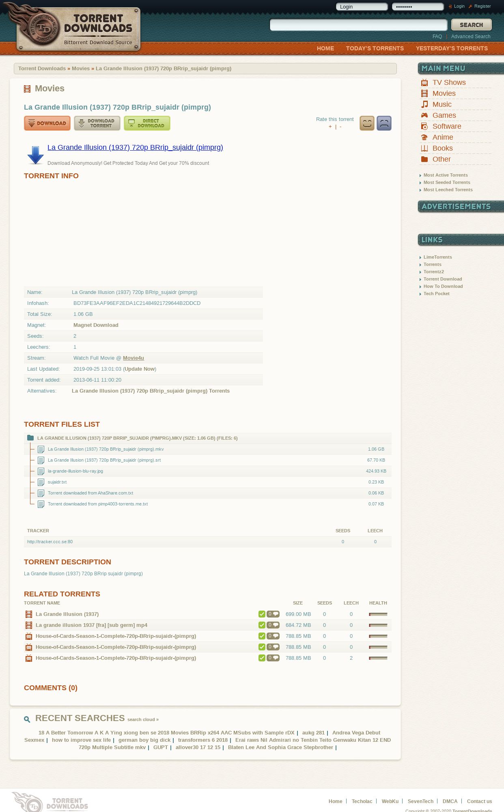This screenshot has height=812, width=504.
Task: Click Movies in the breadcrumb
Action: 81,69
